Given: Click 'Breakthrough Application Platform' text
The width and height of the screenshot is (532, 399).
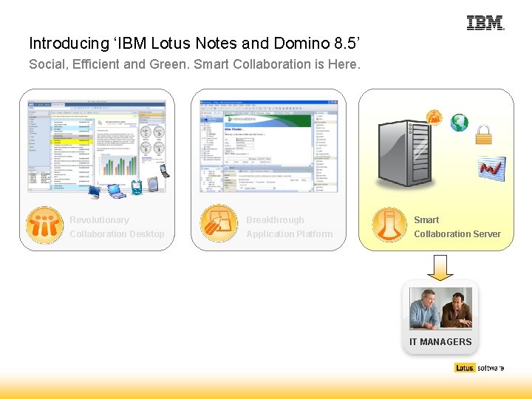Looking at the screenshot, I should pyautogui.click(x=289, y=227).
